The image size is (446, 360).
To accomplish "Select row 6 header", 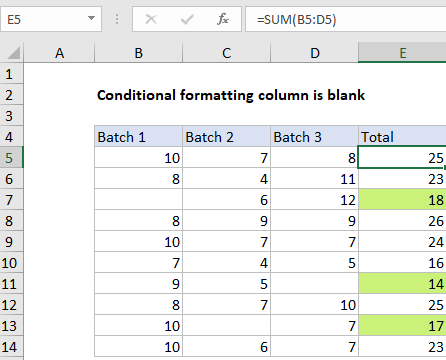I will pyautogui.click(x=11, y=179).
